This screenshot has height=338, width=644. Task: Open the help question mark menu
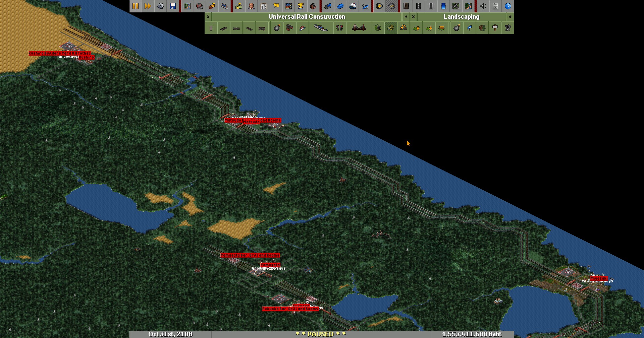point(508,6)
